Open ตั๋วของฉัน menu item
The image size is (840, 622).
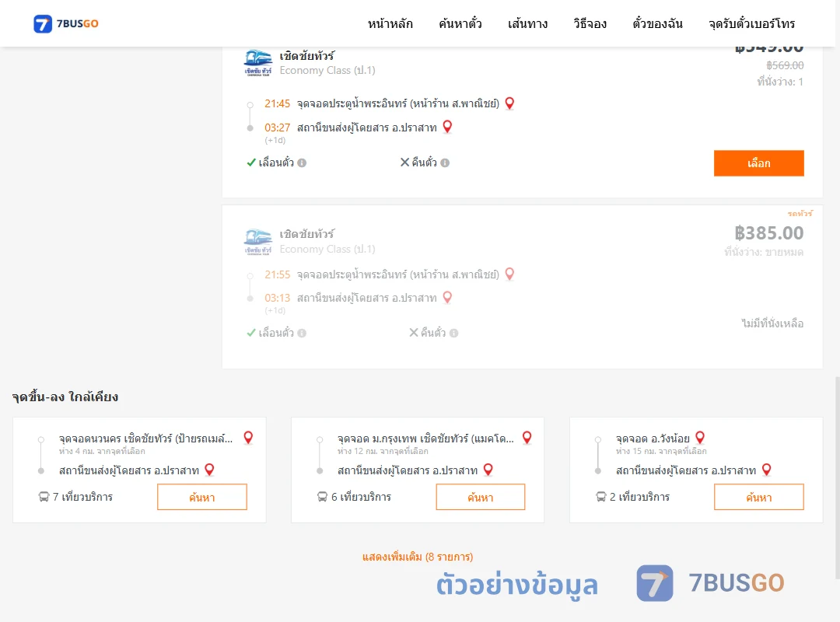[657, 23]
